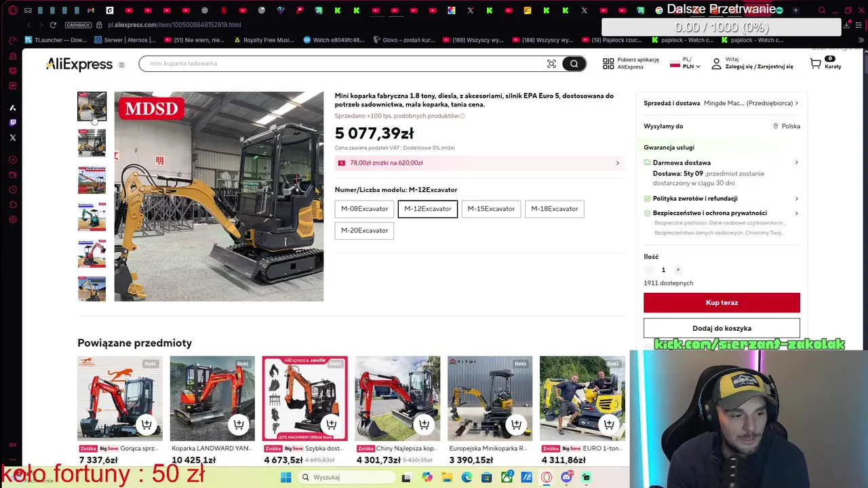
Task: Increase quantity with plus button
Action: pos(677,270)
